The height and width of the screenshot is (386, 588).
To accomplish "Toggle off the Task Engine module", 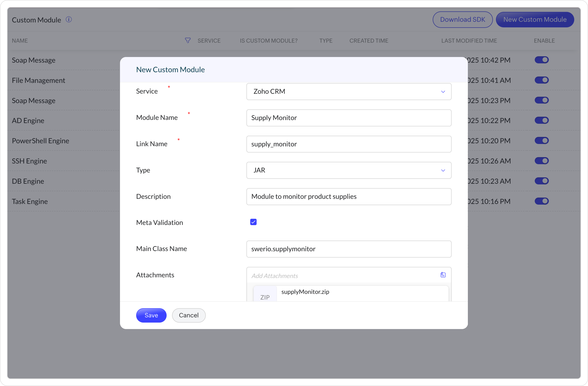I will (x=542, y=201).
